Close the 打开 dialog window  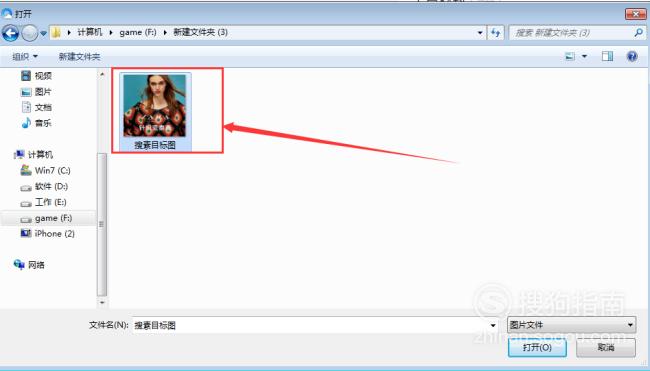(x=635, y=14)
